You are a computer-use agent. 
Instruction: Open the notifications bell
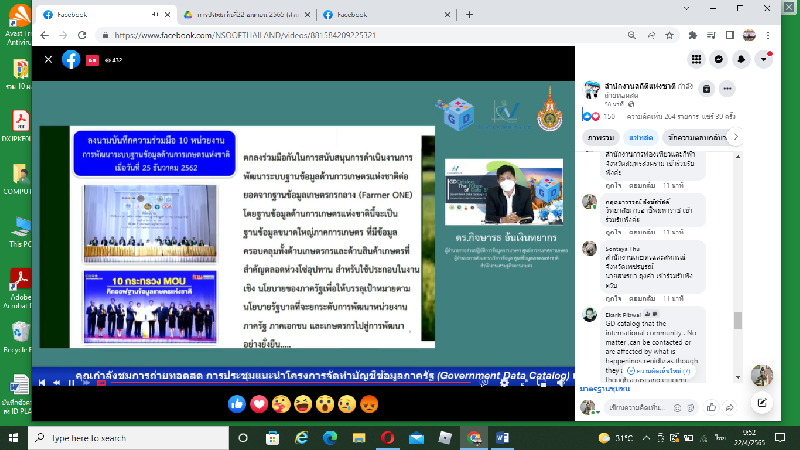click(x=742, y=59)
